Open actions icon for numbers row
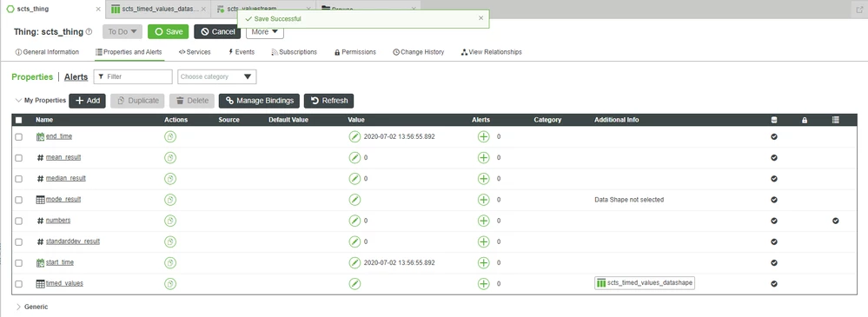868x317 pixels. (170, 221)
